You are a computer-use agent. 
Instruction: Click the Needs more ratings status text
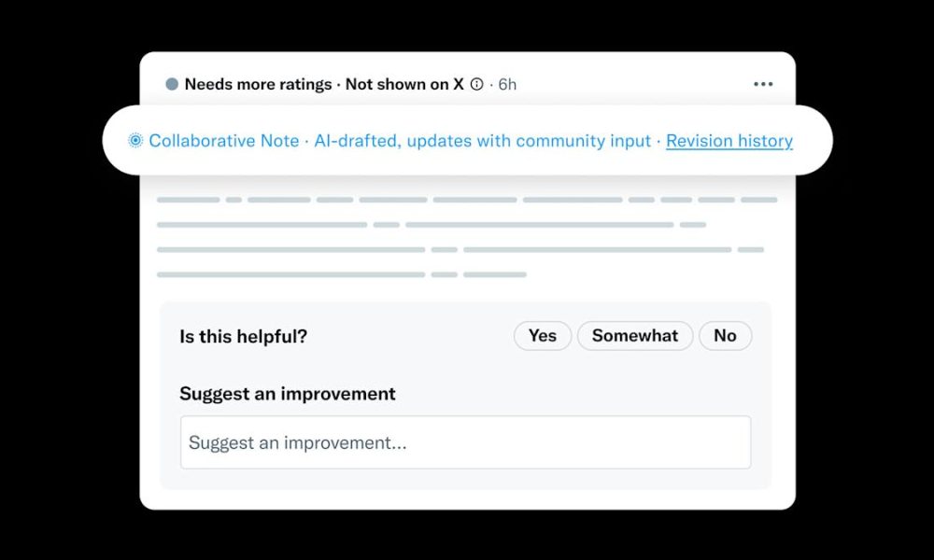[258, 84]
